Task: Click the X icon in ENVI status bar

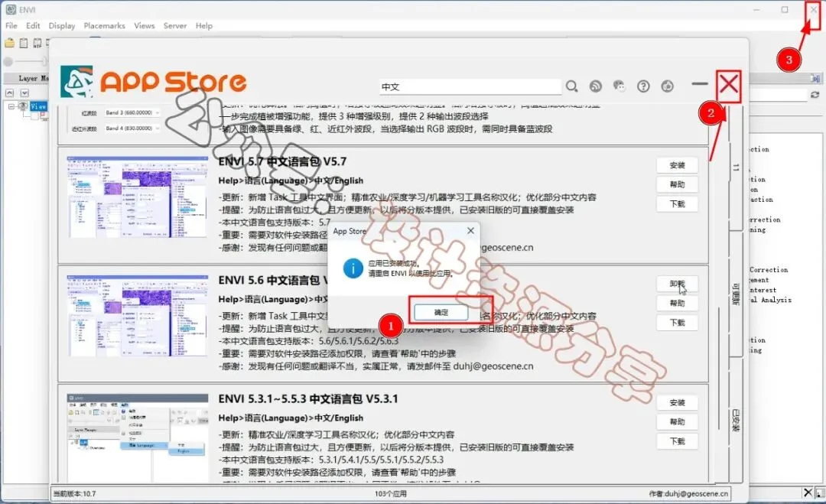Action: pyautogui.click(x=808, y=493)
